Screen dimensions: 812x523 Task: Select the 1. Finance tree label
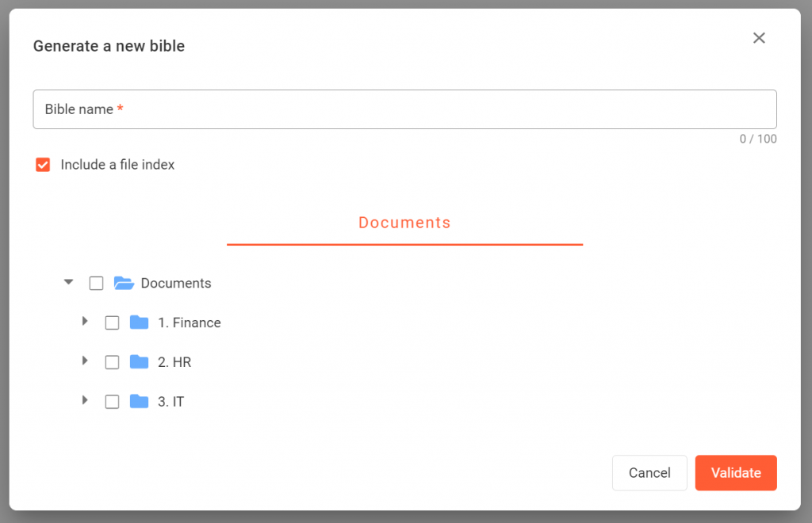pyautogui.click(x=189, y=323)
